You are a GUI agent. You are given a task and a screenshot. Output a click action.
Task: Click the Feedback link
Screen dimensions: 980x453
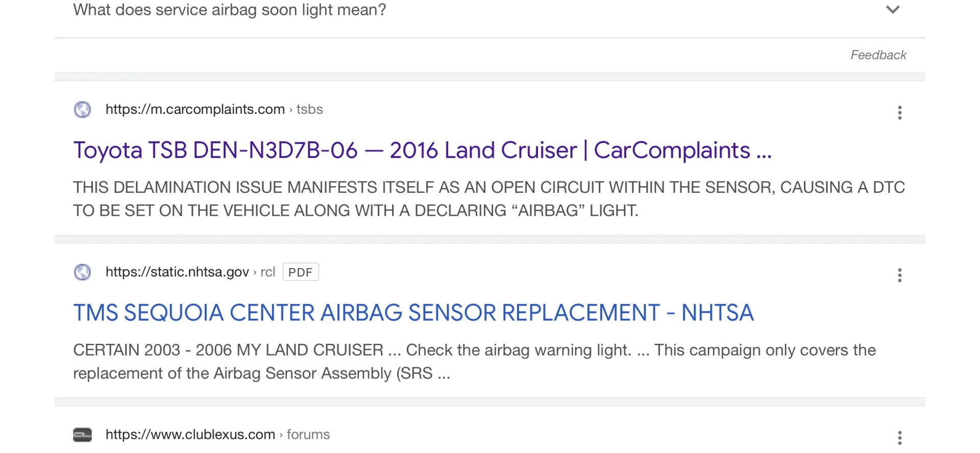[878, 55]
